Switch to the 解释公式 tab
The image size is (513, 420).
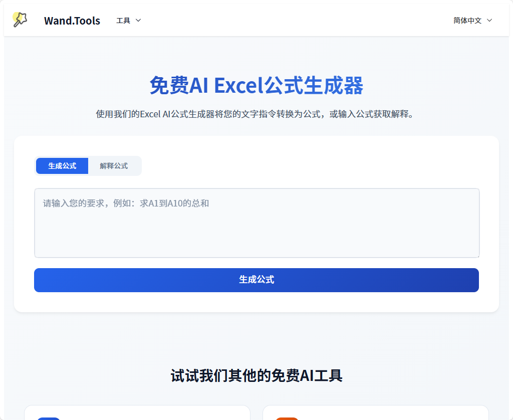coord(114,166)
